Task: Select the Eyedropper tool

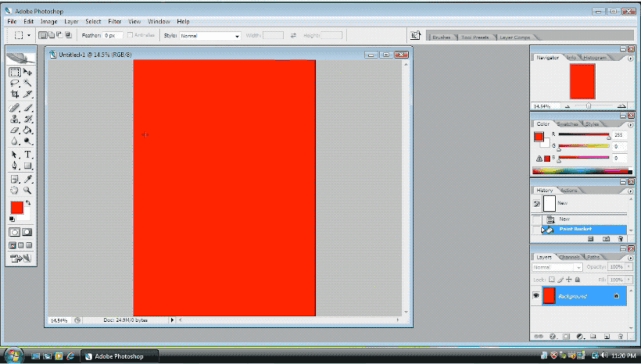Action: [28, 179]
